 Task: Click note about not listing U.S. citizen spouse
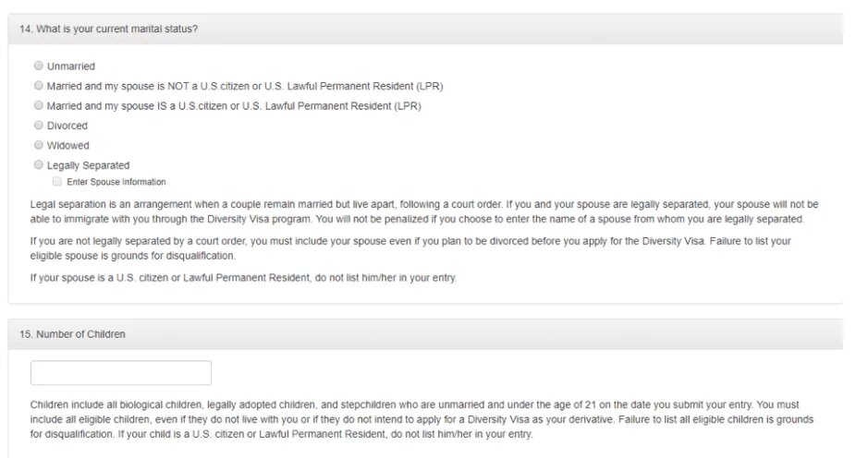point(243,278)
